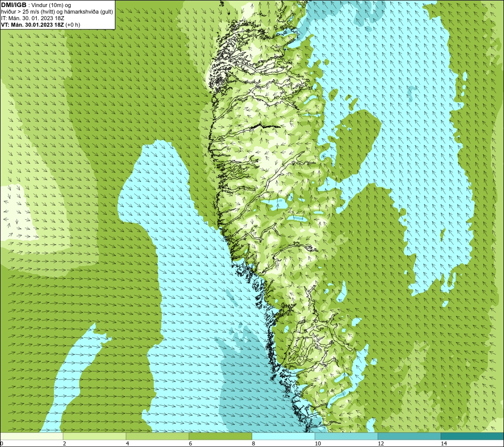Image resolution: width=504 pixels, height=447 pixels.
Task: Click the '12' scale label
Action: (381, 443)
